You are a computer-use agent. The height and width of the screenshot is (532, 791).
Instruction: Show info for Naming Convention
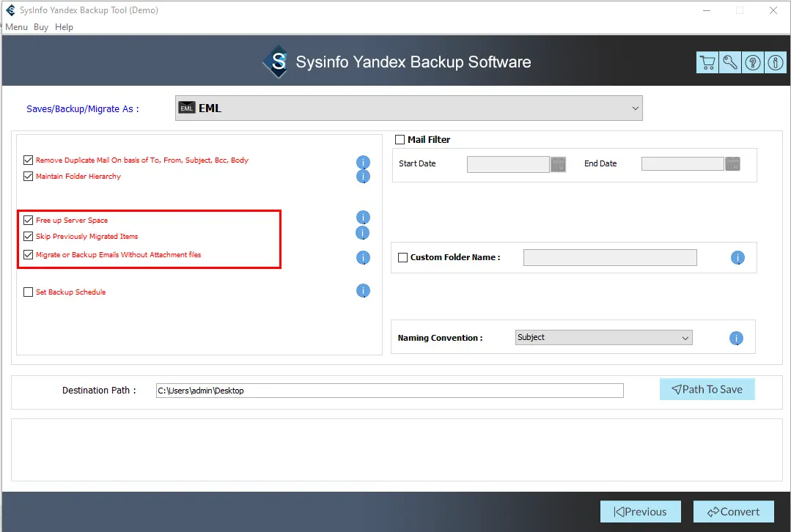(x=736, y=338)
